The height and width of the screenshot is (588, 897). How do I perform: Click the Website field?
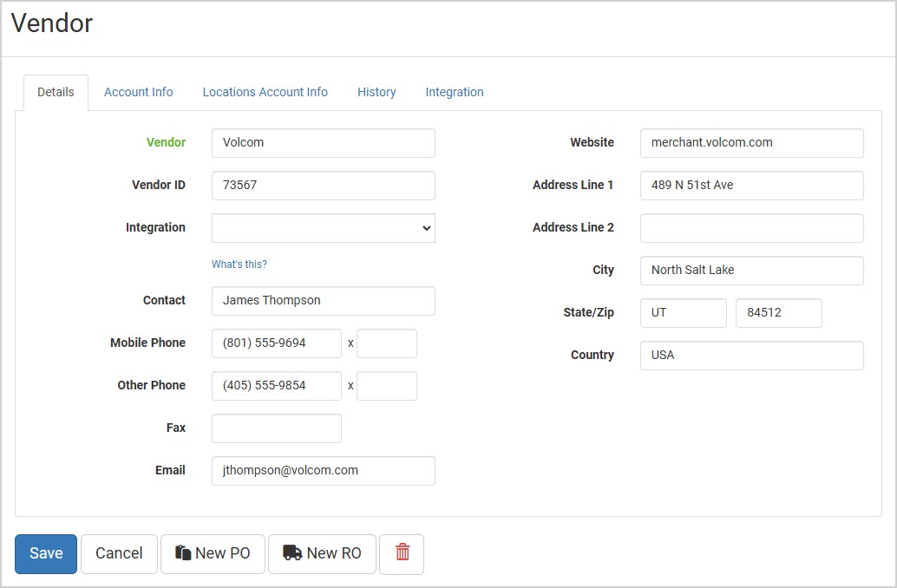[752, 142]
